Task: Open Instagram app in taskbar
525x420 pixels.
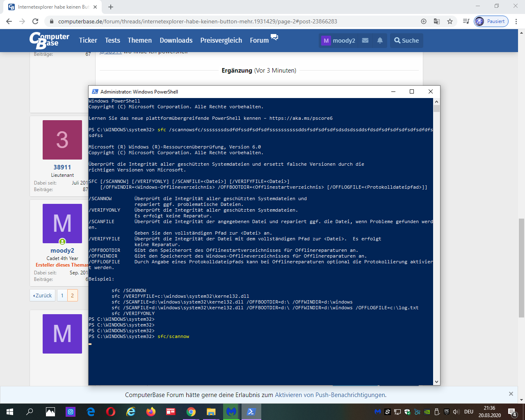Action: tap(71, 412)
